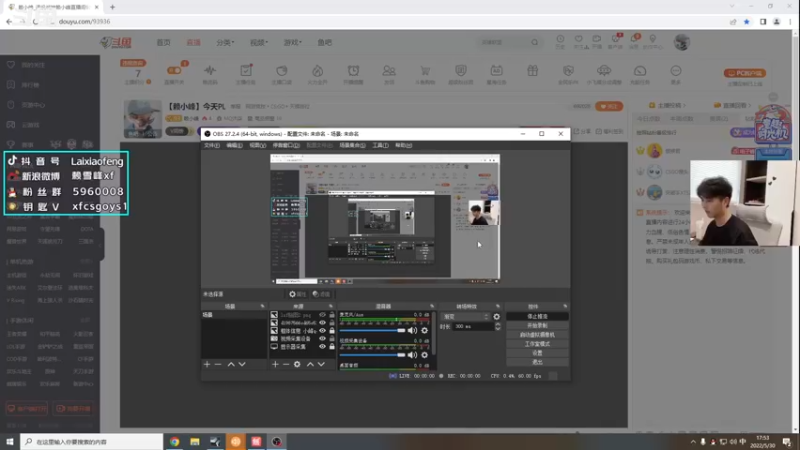Open the 工具 menu in OBS
The width and height of the screenshot is (800, 450).
[x=380, y=145]
